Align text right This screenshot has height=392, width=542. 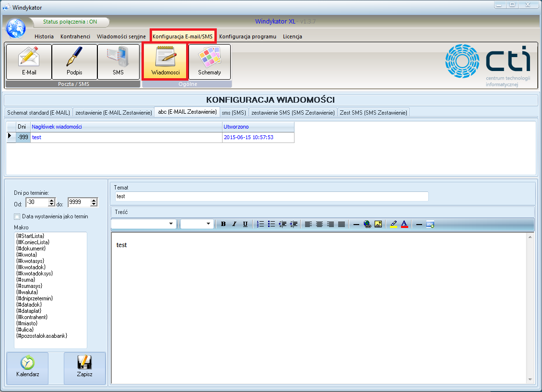pos(330,225)
